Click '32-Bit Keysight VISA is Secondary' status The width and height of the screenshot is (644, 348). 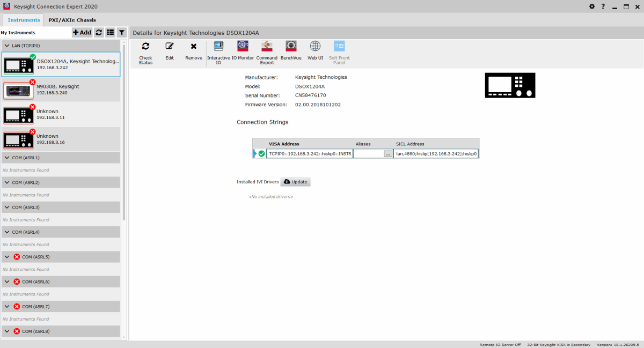click(x=559, y=345)
